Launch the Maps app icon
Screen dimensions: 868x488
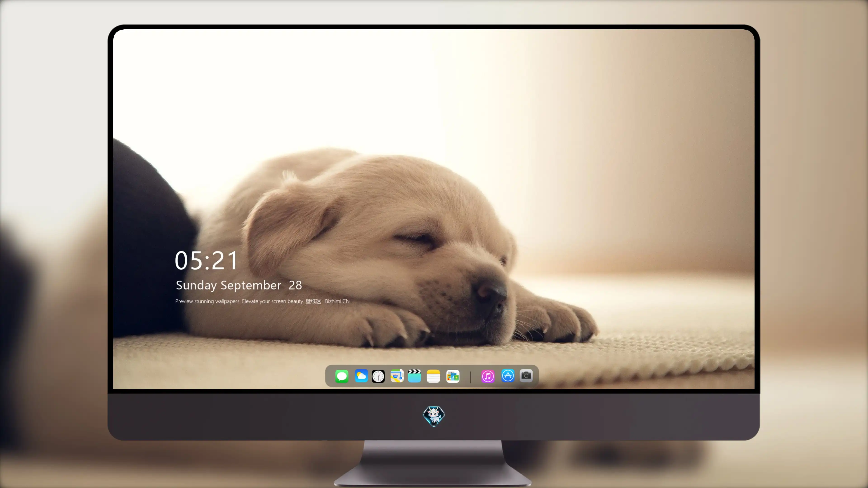click(397, 376)
